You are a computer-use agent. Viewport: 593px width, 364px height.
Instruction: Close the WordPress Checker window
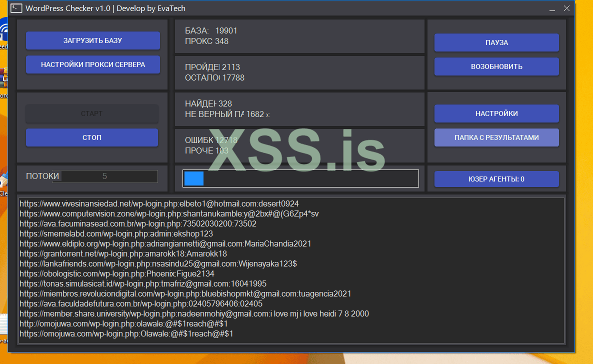[566, 8]
